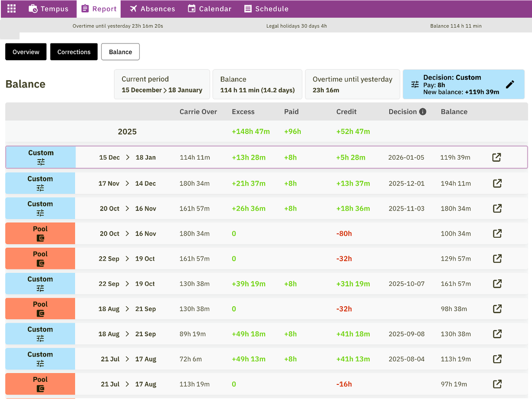The width and height of the screenshot is (532, 399).
Task: Click the -16h credit value
Action: click(344, 384)
